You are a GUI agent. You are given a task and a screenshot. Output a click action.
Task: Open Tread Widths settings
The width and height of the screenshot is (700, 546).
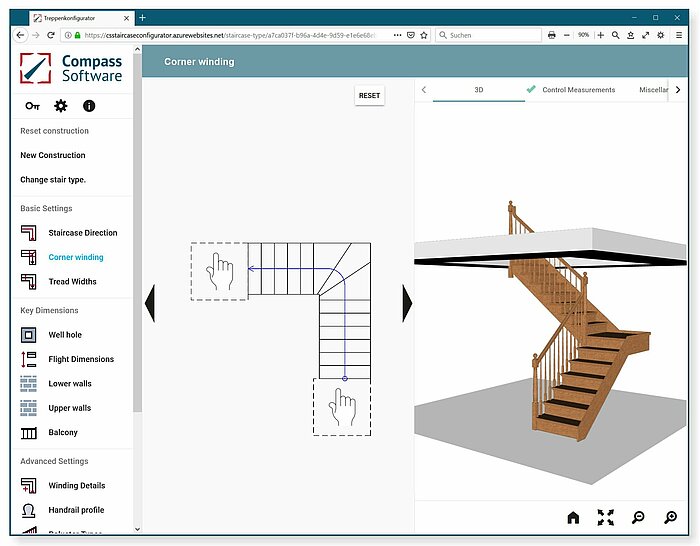[x=72, y=281]
